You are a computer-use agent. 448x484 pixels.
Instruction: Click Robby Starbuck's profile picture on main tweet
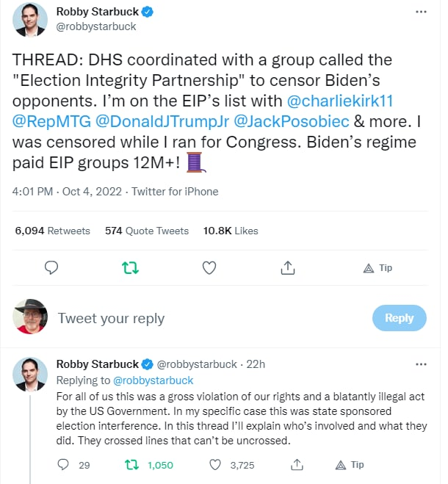[x=31, y=21]
